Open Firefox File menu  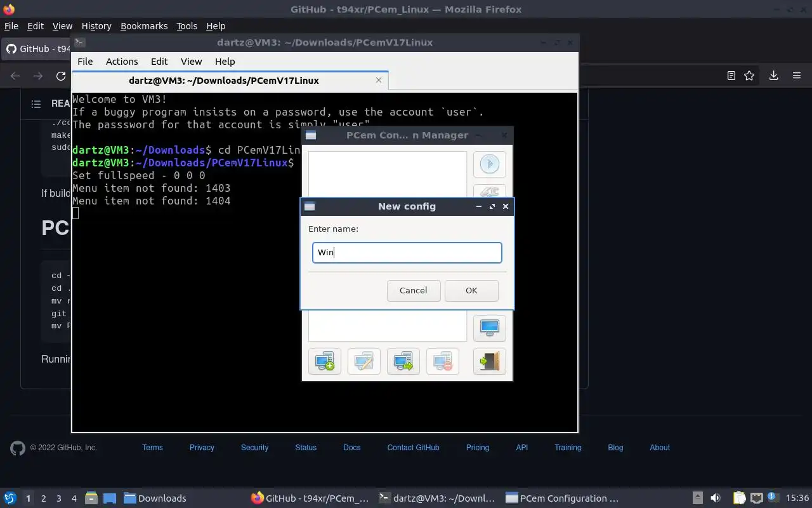[x=11, y=26]
